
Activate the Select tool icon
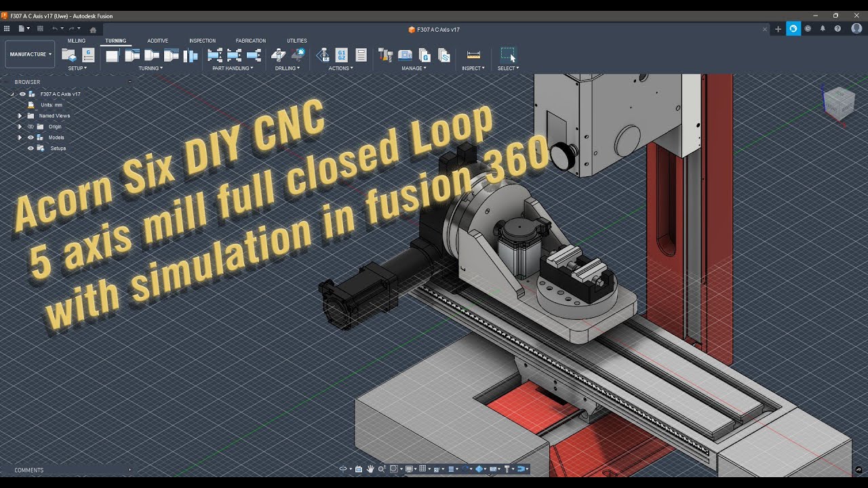click(x=508, y=56)
